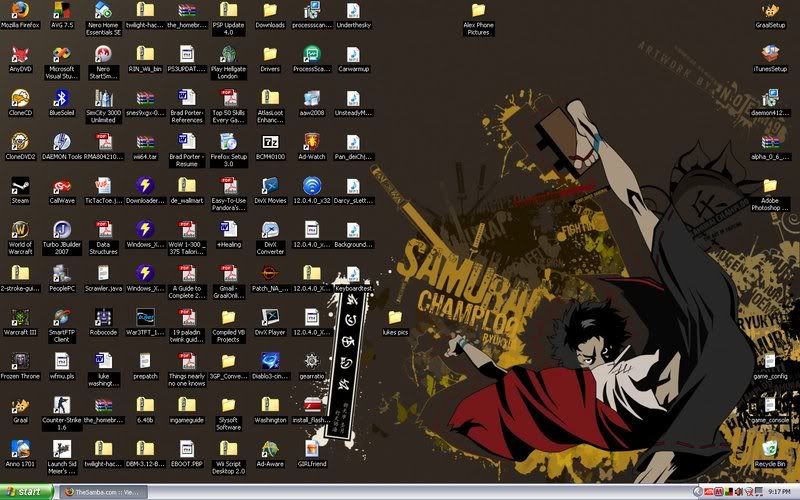This screenshot has width=800, height=500.
Task: Expand hidden system tray icons arrow
Action: point(697,492)
